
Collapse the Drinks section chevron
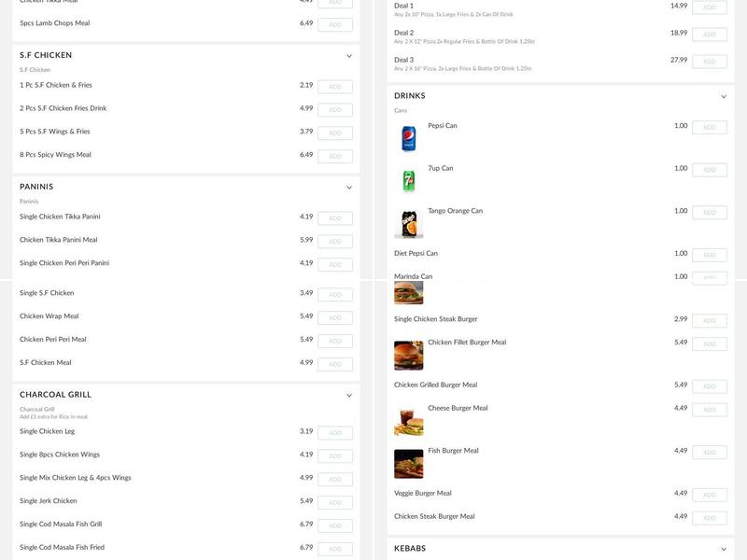point(724,96)
